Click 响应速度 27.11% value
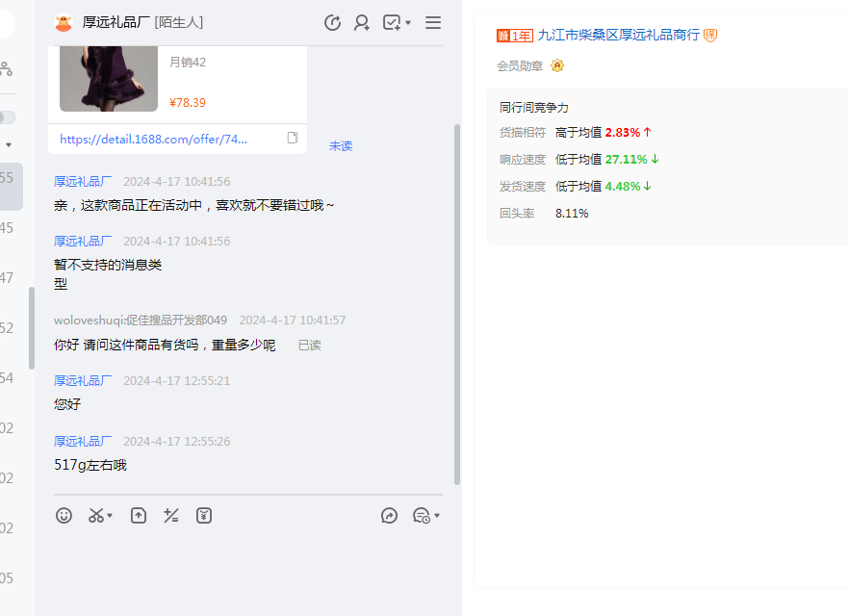 point(627,160)
